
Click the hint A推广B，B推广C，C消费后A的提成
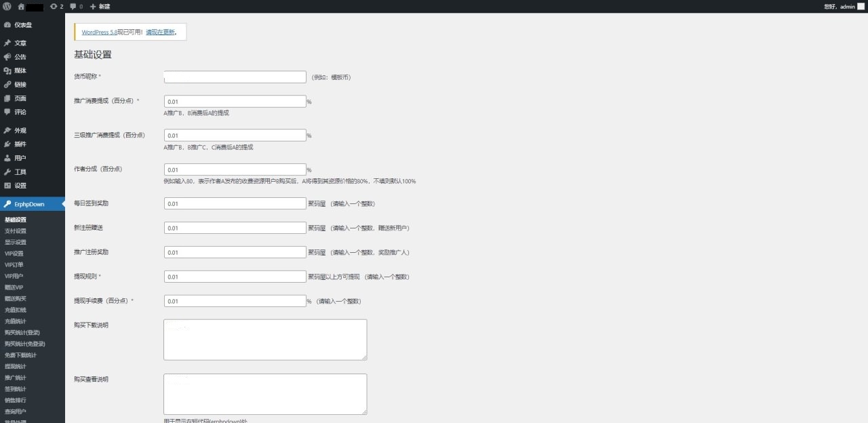coord(209,147)
